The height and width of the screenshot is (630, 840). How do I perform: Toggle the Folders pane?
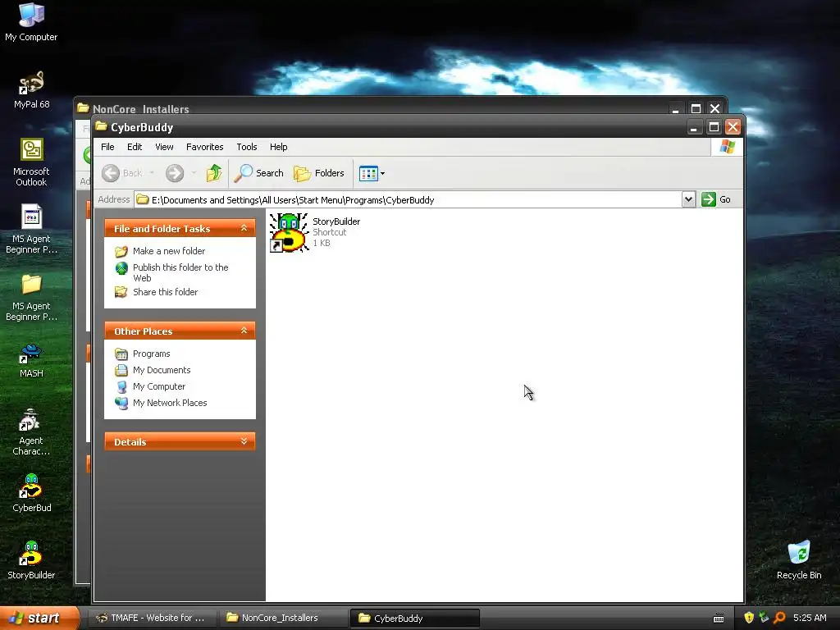319,173
